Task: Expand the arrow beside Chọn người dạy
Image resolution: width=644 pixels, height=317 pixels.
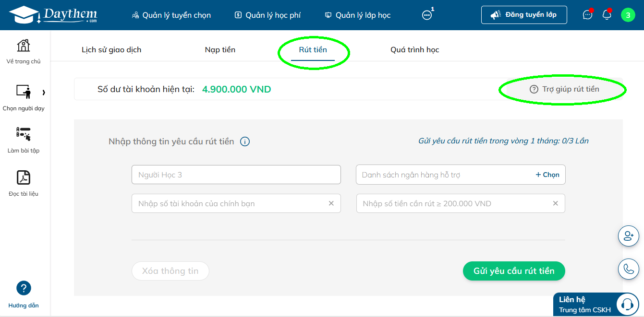Action: coord(44,92)
